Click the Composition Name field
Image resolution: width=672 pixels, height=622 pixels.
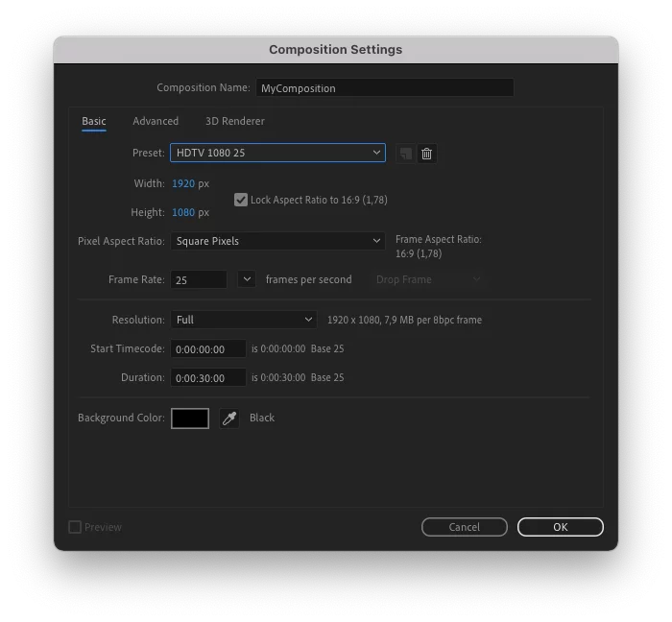click(385, 87)
